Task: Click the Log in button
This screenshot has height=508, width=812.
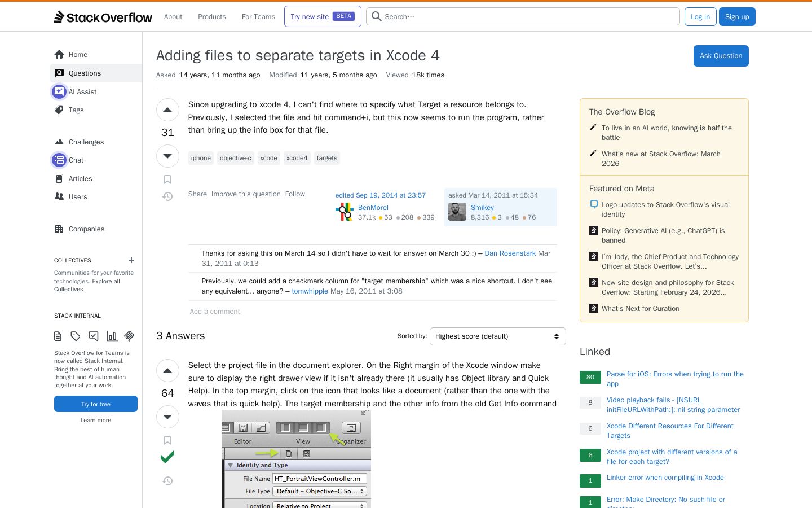Action: pos(700,16)
